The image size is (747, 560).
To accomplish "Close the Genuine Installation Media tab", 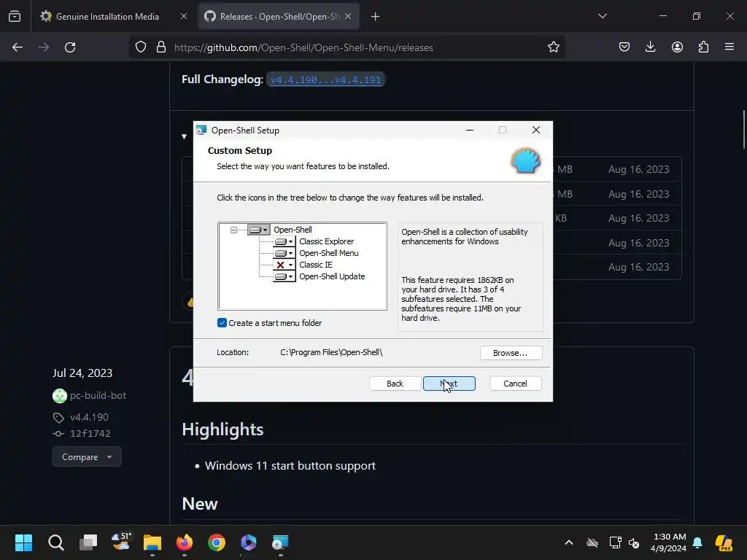I will coord(183,16).
